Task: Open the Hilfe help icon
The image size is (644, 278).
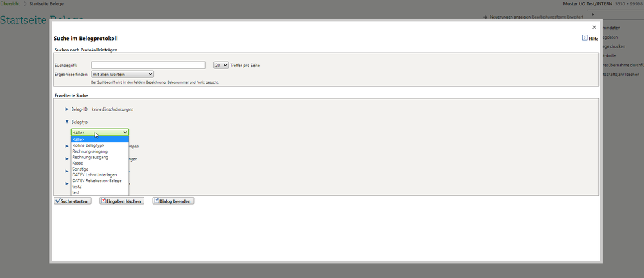Action: coord(585,39)
